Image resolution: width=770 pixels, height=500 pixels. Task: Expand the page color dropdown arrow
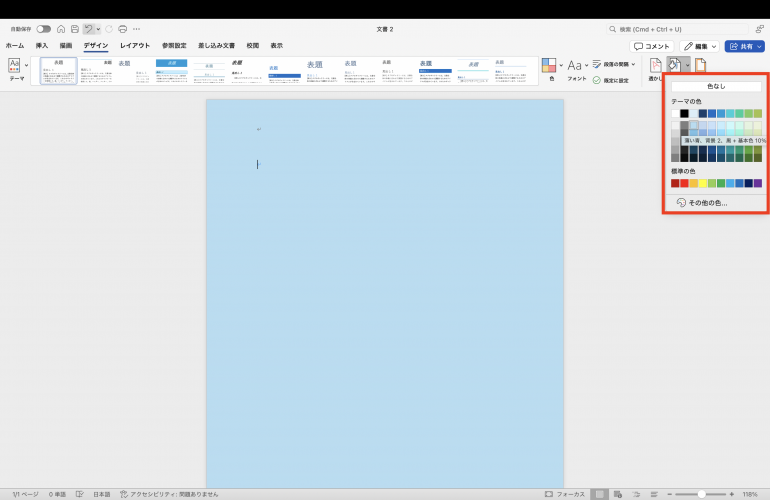pyautogui.click(x=687, y=65)
